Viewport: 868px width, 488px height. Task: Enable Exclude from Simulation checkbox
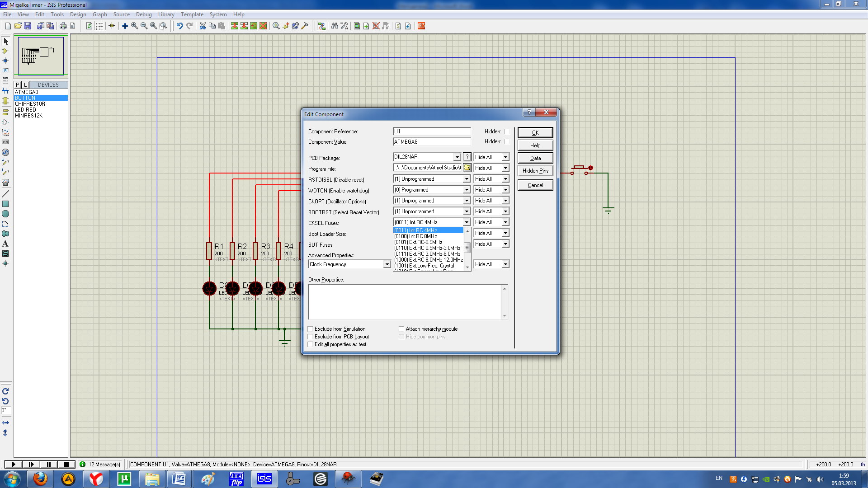(311, 329)
